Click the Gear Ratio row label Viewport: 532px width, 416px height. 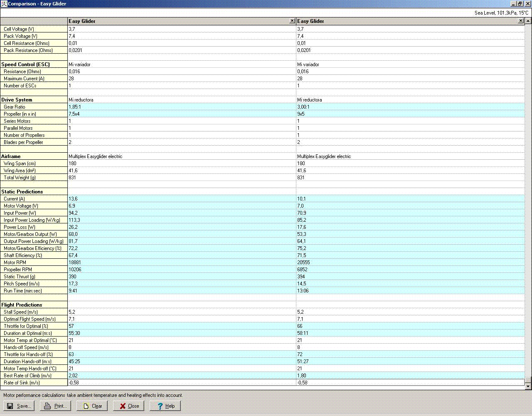coord(15,107)
